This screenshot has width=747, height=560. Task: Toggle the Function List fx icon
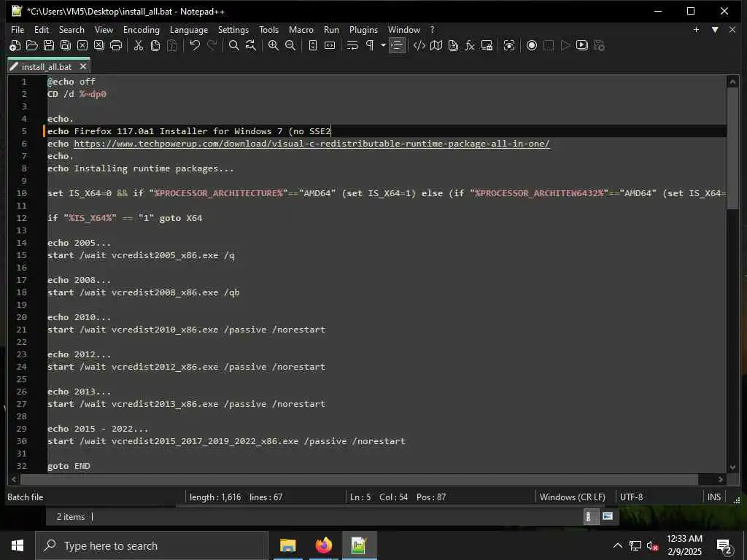(470, 46)
